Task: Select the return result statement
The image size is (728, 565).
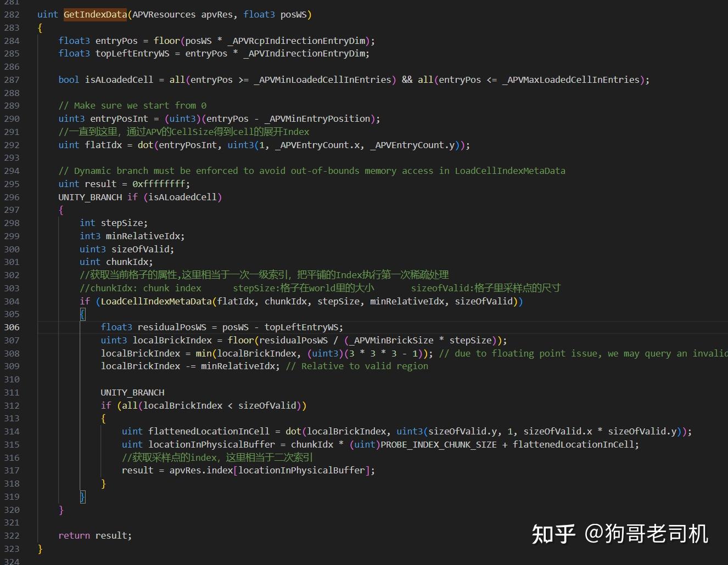Action: point(94,535)
